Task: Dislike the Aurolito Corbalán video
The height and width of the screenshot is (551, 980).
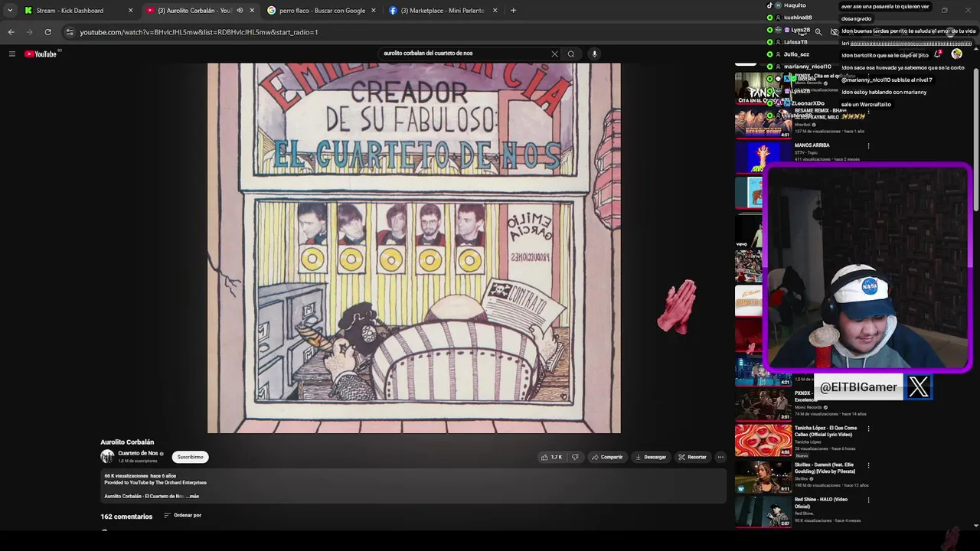Action: (x=576, y=457)
